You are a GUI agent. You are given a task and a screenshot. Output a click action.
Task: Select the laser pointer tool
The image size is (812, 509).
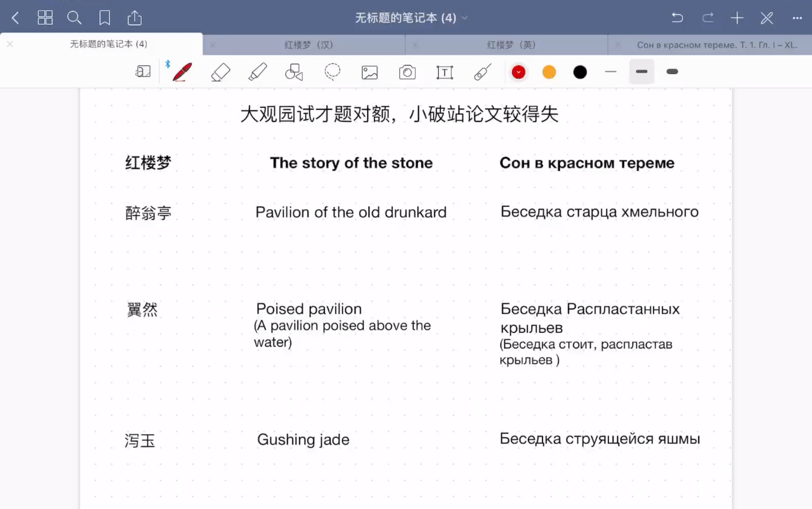point(482,72)
